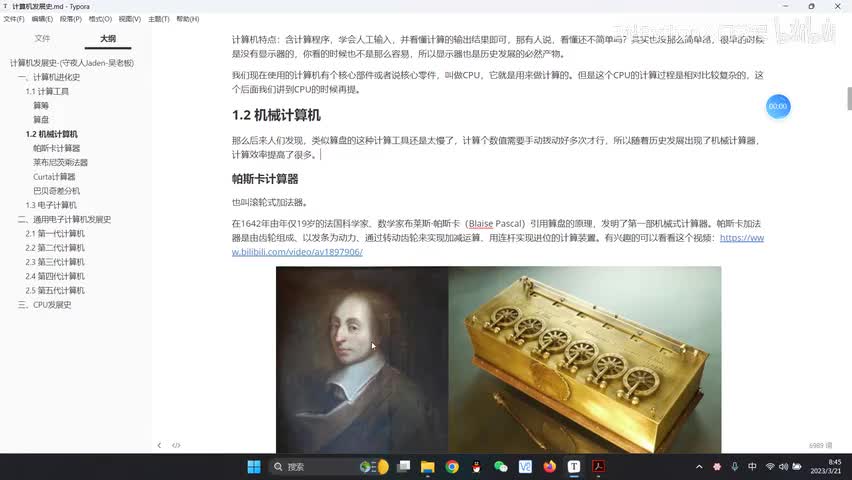Jump to outline heading 三、CPU发展史
Viewport: 852px width, 480px height.
pos(45,305)
